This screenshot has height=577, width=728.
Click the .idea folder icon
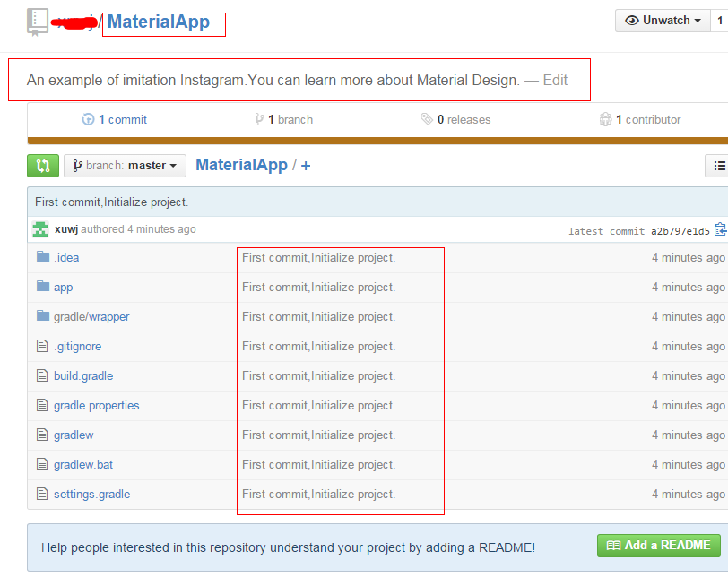click(43, 256)
